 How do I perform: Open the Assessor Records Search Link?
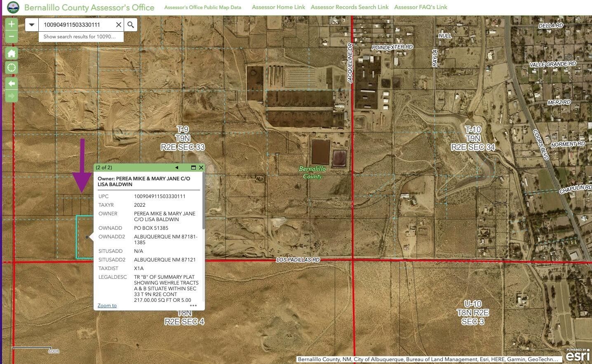[x=349, y=7]
